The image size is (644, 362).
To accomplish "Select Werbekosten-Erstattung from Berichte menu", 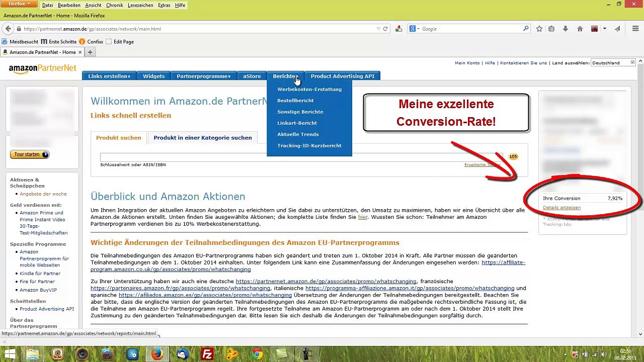I will click(x=309, y=89).
